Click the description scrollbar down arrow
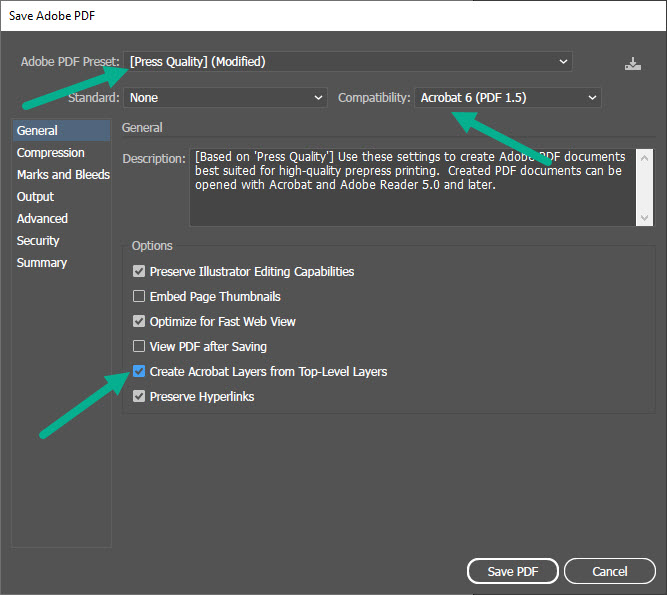The height and width of the screenshot is (595, 667). click(x=644, y=218)
